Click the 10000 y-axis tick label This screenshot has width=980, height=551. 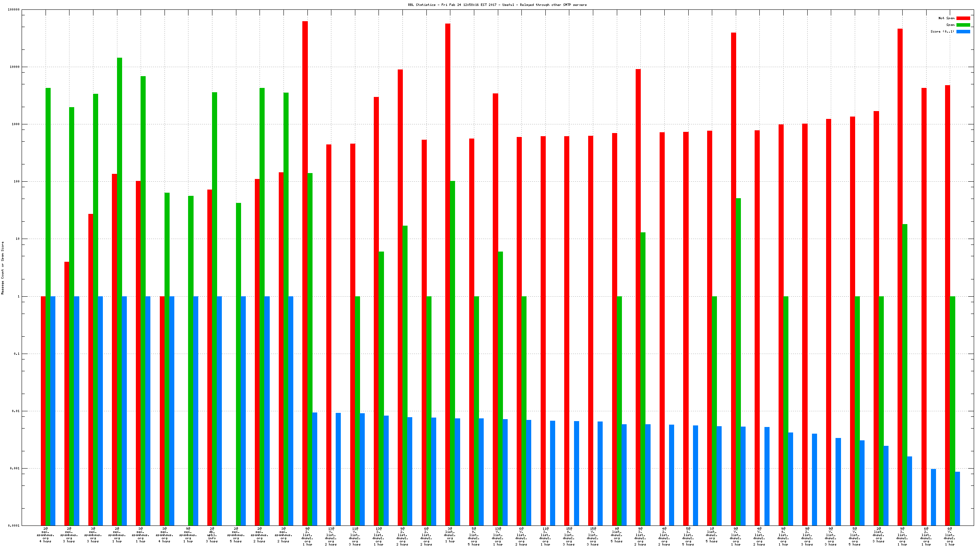tap(15, 67)
